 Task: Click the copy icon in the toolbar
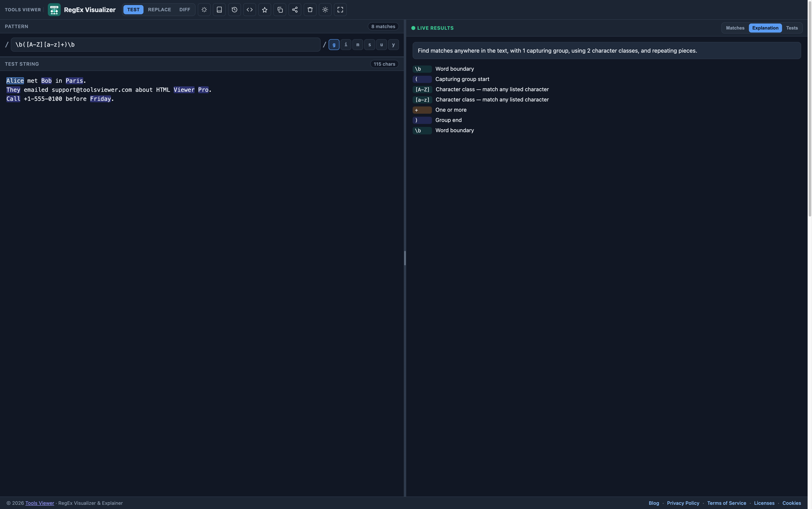pyautogui.click(x=280, y=10)
